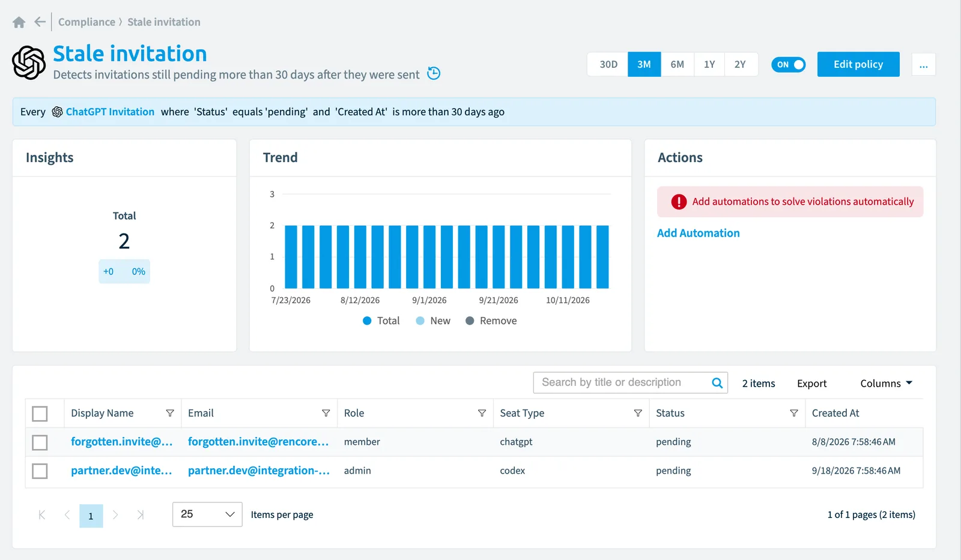Check the select-all header checkbox

[x=40, y=414]
